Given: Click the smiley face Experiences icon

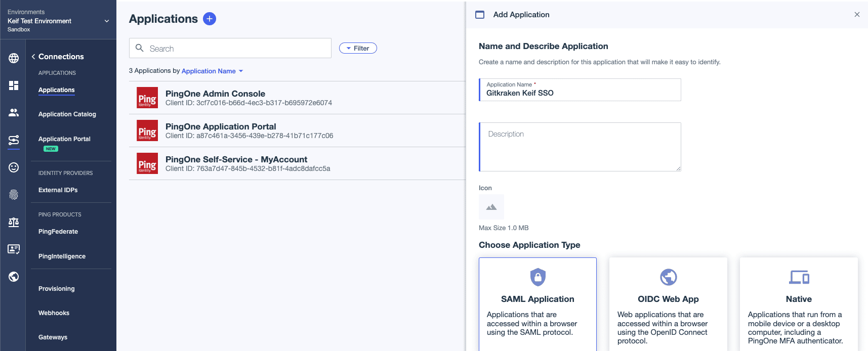Looking at the screenshot, I should [14, 167].
